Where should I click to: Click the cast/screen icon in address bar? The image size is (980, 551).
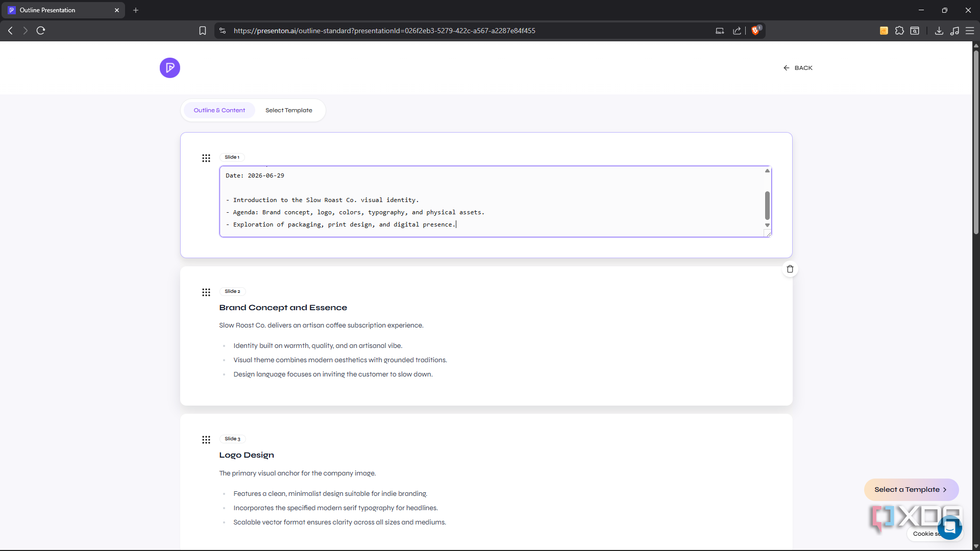click(x=720, y=31)
